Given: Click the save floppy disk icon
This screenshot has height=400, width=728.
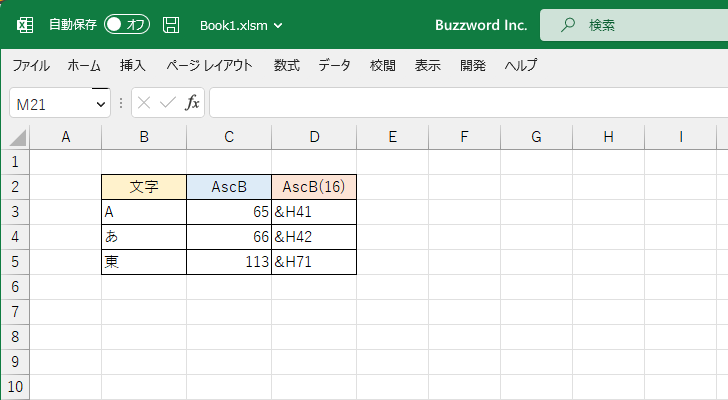Looking at the screenshot, I should tap(171, 25).
